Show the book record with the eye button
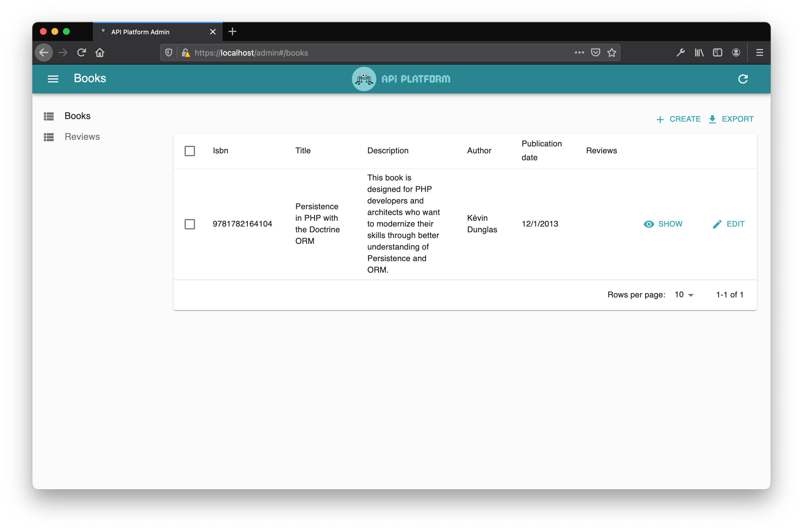This screenshot has height=532, width=803. coord(663,224)
